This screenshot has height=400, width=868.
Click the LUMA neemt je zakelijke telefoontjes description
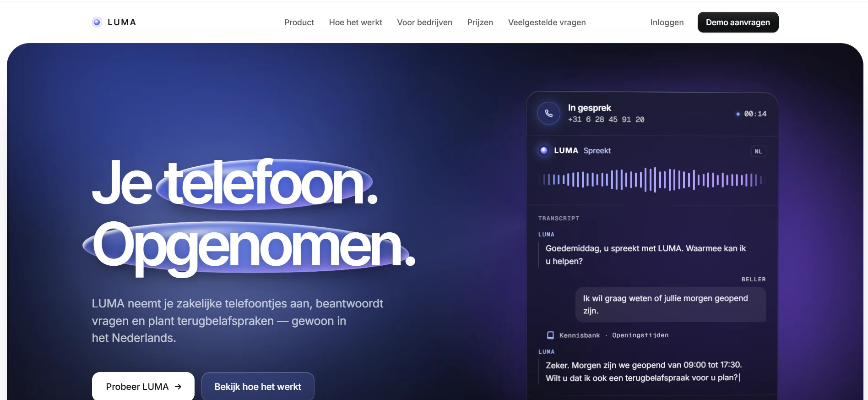tap(237, 321)
